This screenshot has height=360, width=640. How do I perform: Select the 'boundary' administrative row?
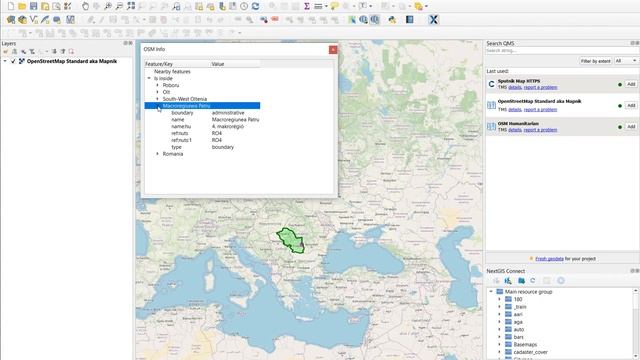202,113
